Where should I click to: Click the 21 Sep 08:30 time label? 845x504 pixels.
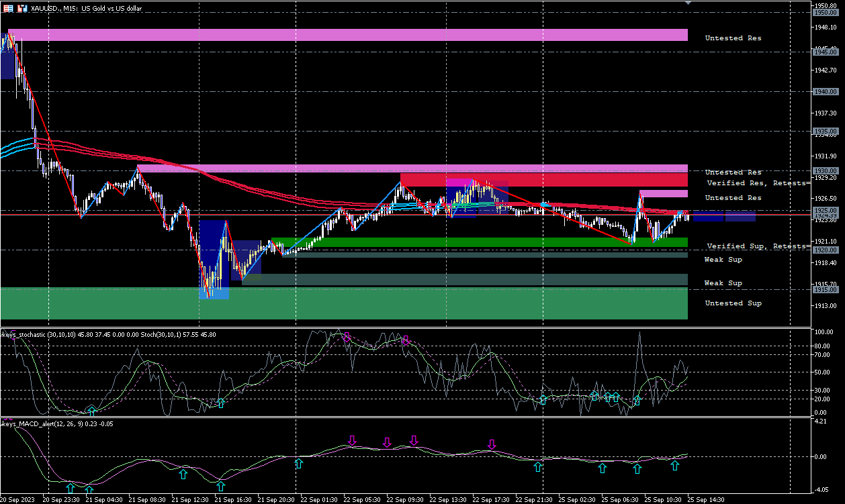click(147, 499)
